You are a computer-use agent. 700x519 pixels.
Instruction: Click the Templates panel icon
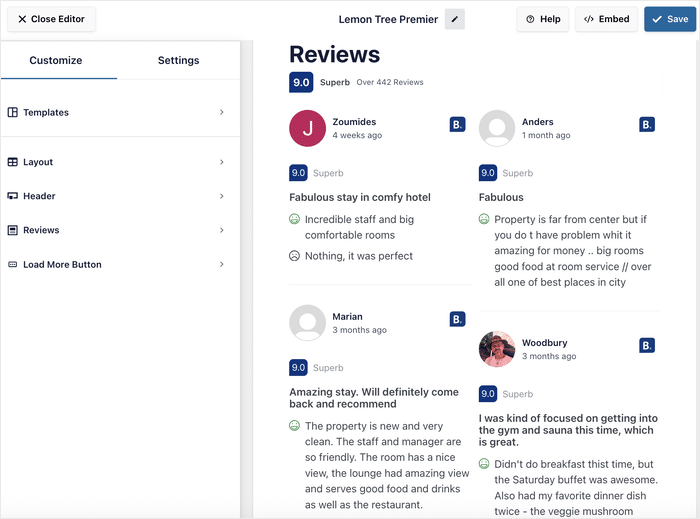pos(12,112)
